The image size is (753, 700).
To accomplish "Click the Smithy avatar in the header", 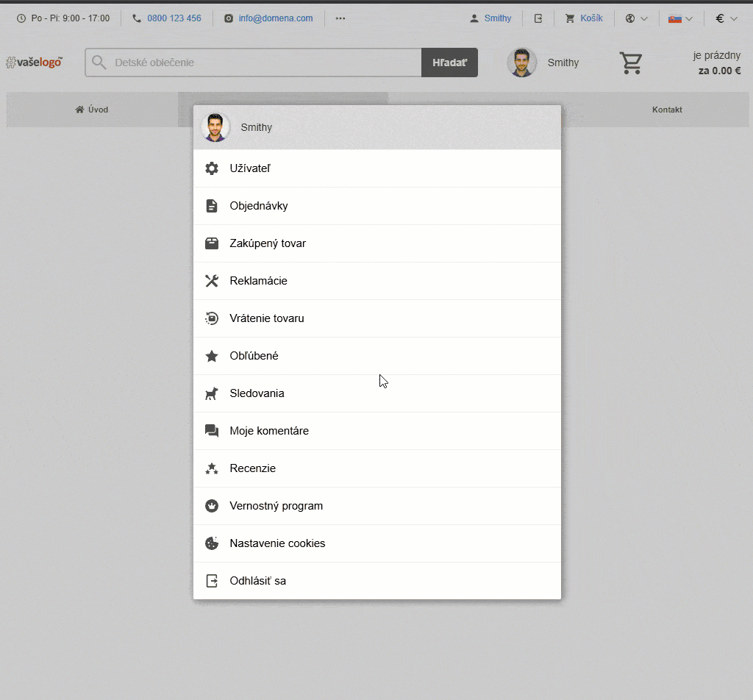I will click(x=522, y=63).
